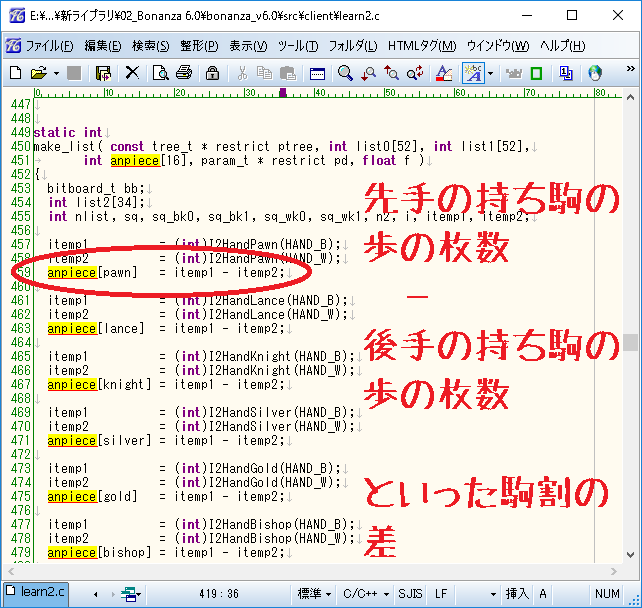Expand the marker 'A' icon dropdown arrow
Screen dimensions: 642x608
[491, 74]
